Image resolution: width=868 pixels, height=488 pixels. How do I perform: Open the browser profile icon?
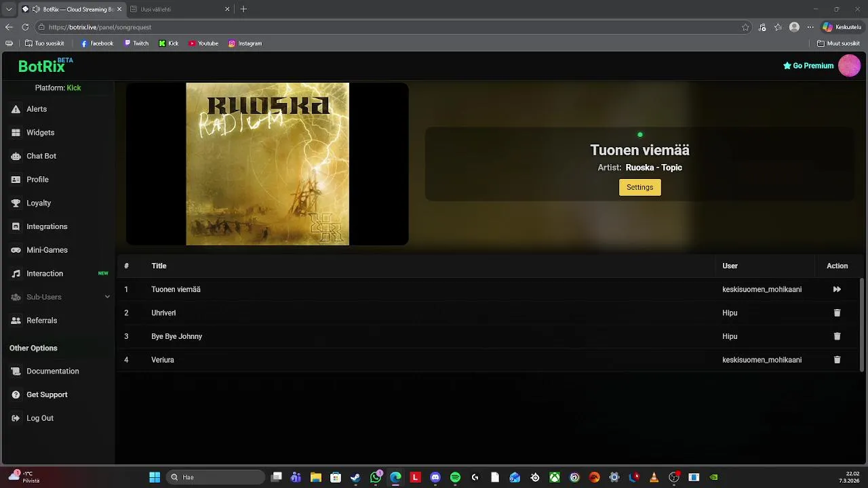[794, 27]
